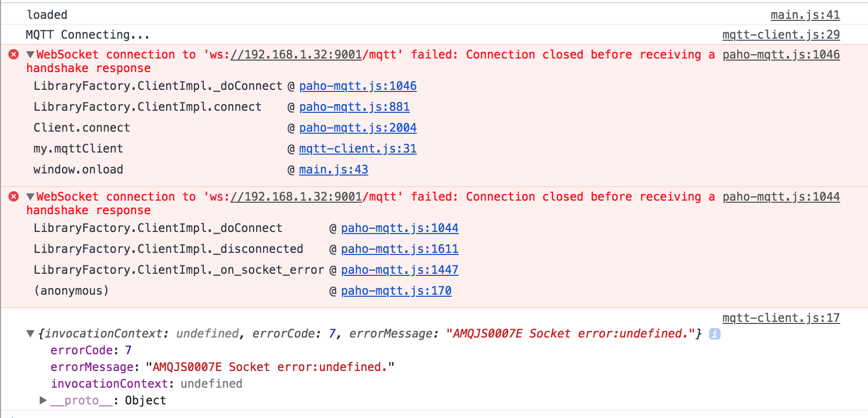This screenshot has width=868, height=418.
Task: Expand the __proto__ Object property
Action: click(x=43, y=400)
